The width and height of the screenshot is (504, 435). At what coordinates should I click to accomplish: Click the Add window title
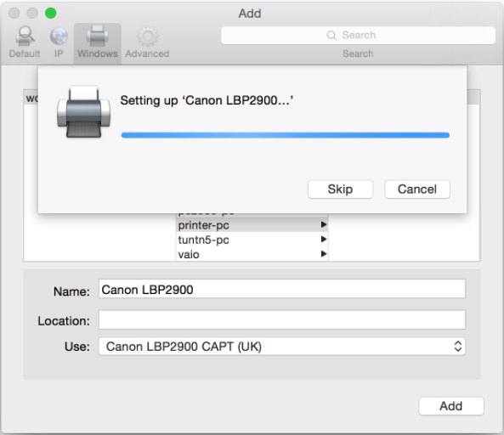tap(250, 14)
